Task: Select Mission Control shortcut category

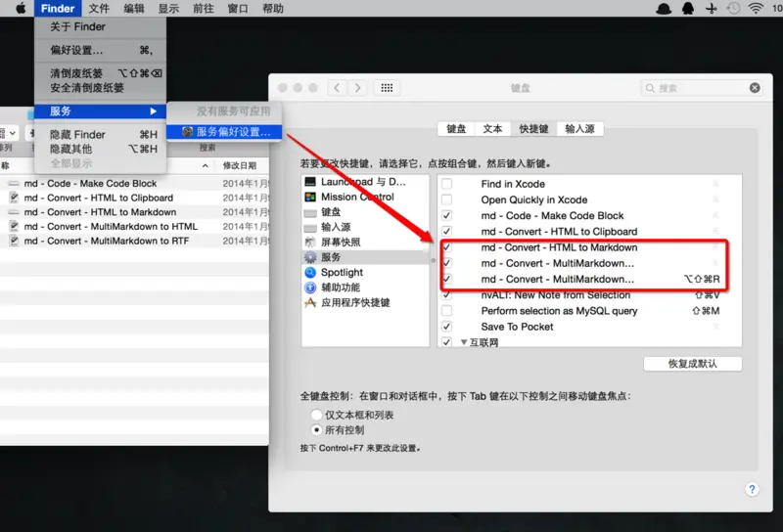Action: click(365, 197)
